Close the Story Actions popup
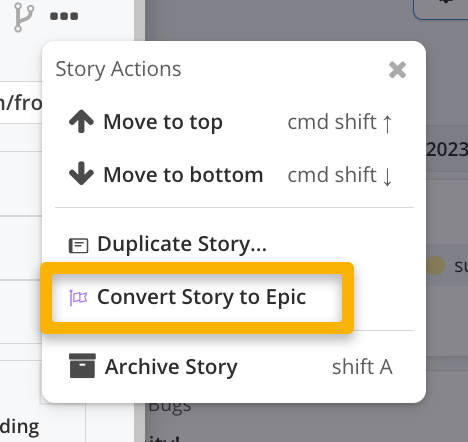This screenshot has height=442, width=468. click(x=397, y=70)
